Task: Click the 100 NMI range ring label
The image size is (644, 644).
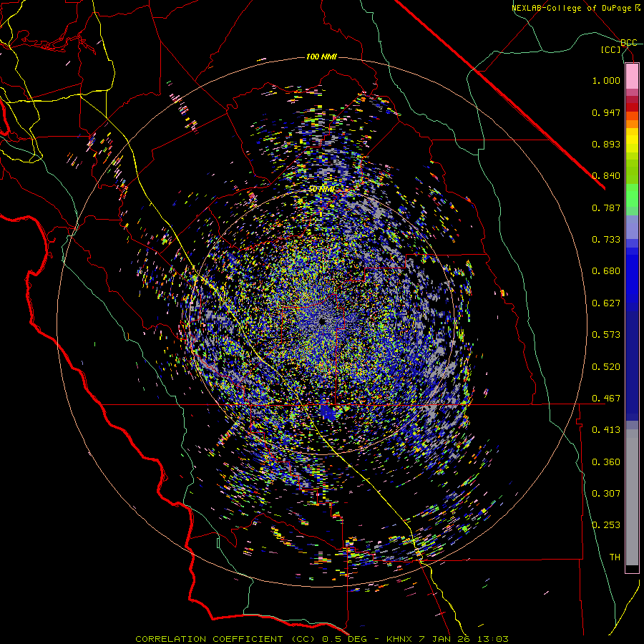Action: coord(321,57)
